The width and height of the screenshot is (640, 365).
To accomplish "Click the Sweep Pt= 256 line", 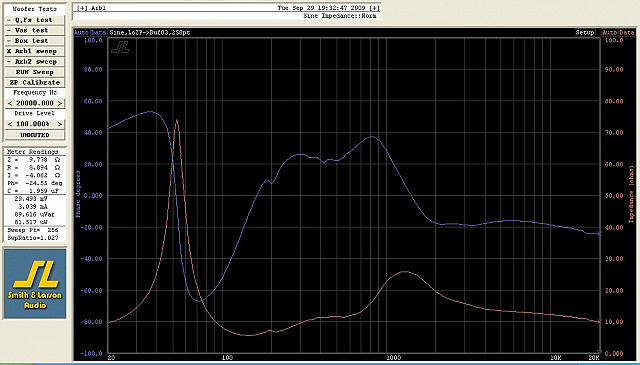I will 34,230.
